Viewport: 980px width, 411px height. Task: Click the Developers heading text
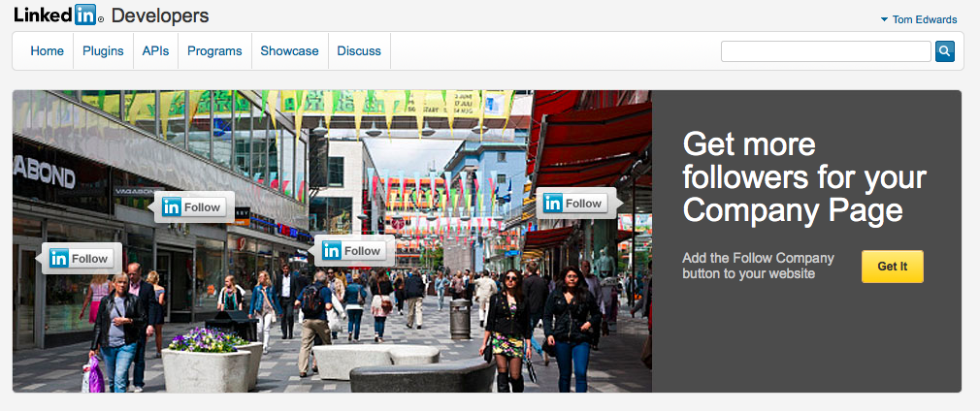tap(160, 16)
